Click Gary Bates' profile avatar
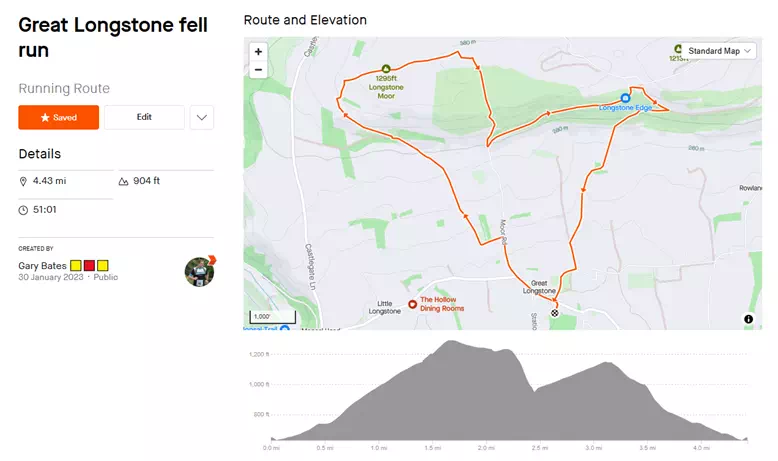Image resolution: width=778 pixels, height=461 pixels. [199, 271]
